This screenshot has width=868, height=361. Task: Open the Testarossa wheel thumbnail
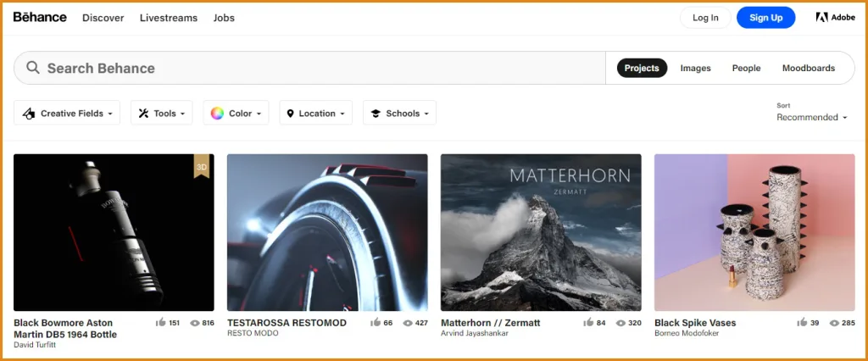(328, 232)
